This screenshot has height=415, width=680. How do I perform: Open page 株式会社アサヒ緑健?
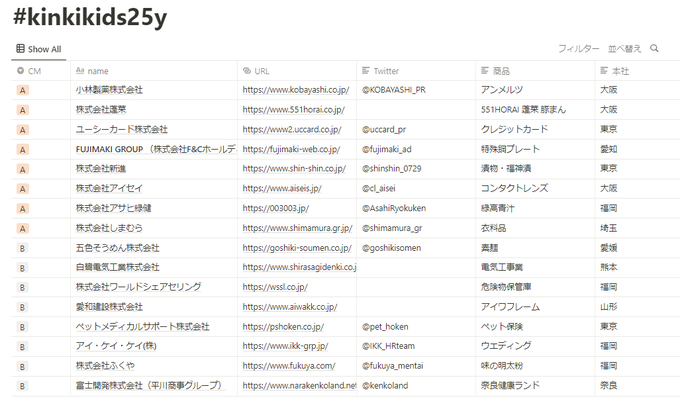click(113, 208)
